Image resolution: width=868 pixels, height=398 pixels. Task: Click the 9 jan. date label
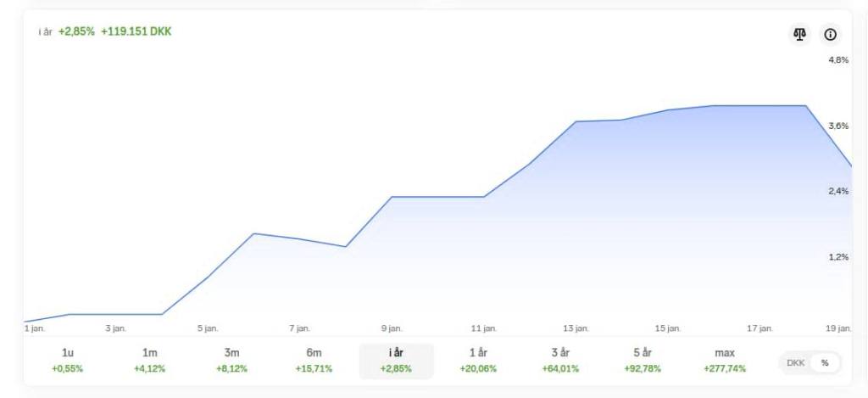tap(392, 328)
